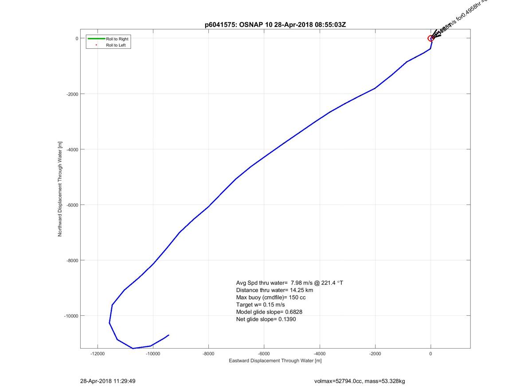Viewport: 532px width, 392px height.
Task: Click the y-axis tick label '-6000'
Action: tap(72, 205)
